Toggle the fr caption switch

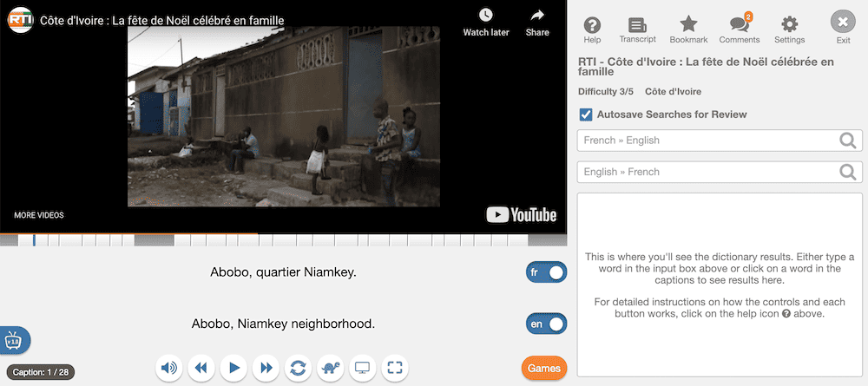546,272
